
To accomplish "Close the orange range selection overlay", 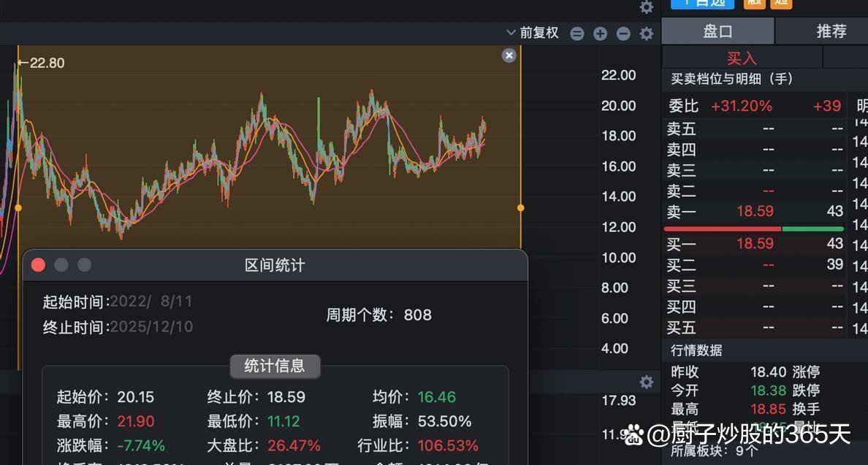I will click(x=509, y=55).
